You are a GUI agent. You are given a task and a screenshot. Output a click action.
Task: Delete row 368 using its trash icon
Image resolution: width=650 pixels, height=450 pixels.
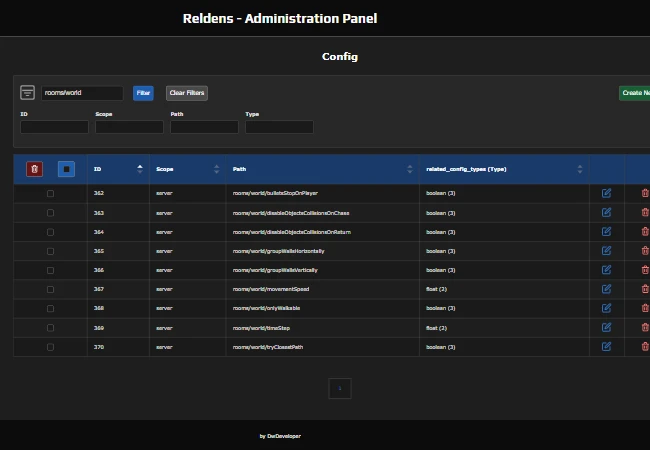tap(645, 308)
